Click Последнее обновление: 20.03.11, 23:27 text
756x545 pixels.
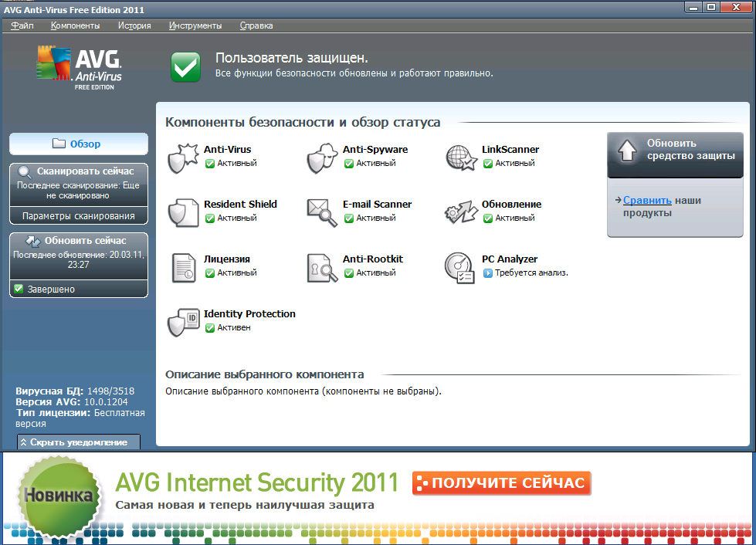point(79,259)
